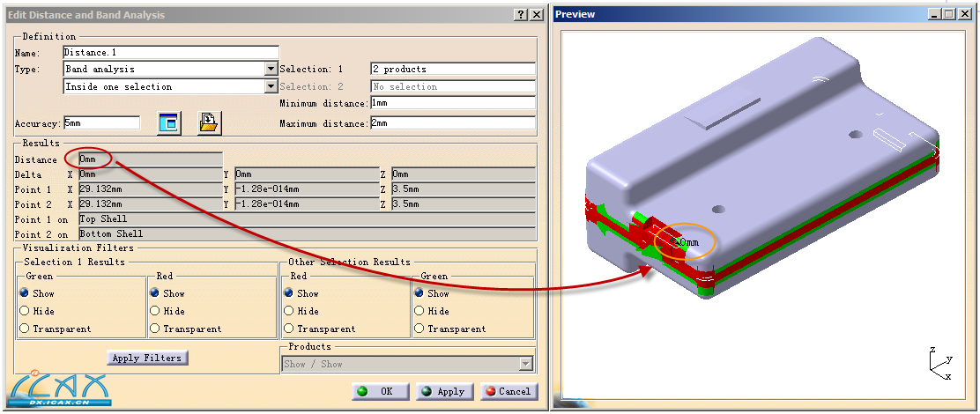Close the Edit Distance and Band Analysis dialog

point(537,15)
